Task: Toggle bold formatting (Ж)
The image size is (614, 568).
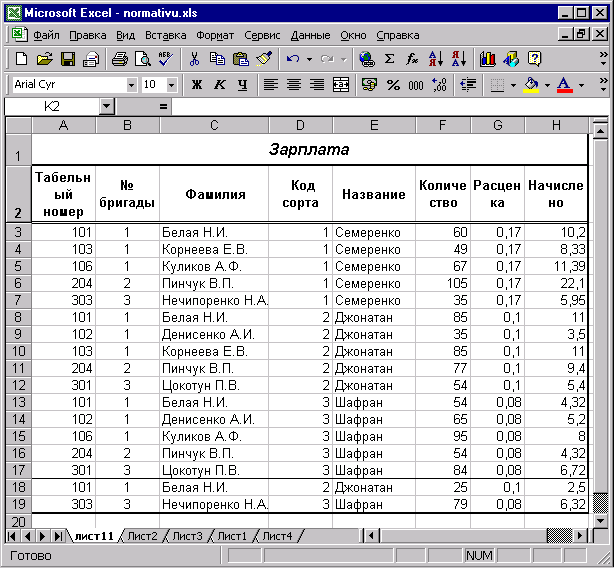Action: 196,85
